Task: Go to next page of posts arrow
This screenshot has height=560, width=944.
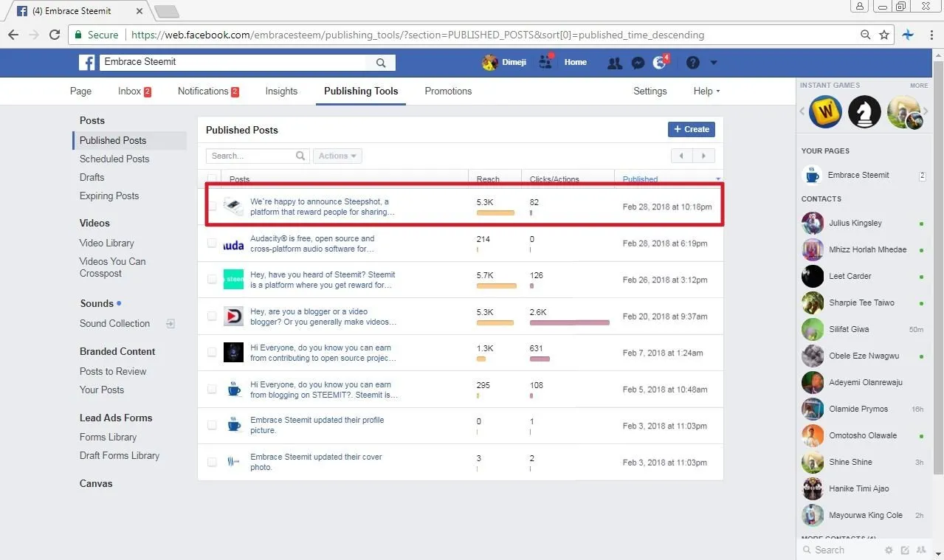Action: (x=704, y=156)
